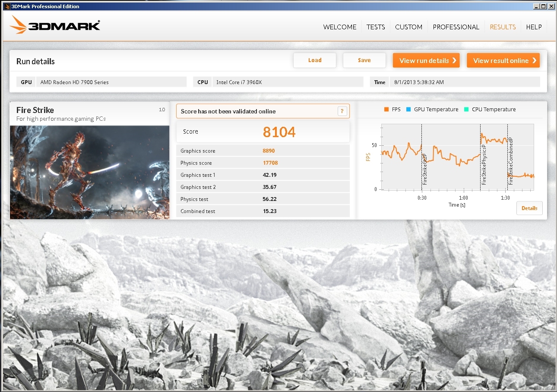Go to the CUSTOM tab

pyautogui.click(x=408, y=27)
